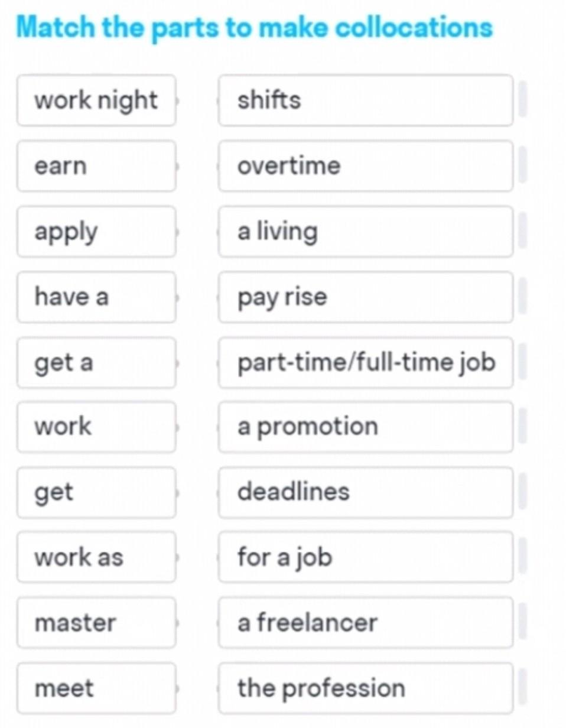The width and height of the screenshot is (566, 728).
Task: Choose the 'deadlines' answer box
Action: 365,492
